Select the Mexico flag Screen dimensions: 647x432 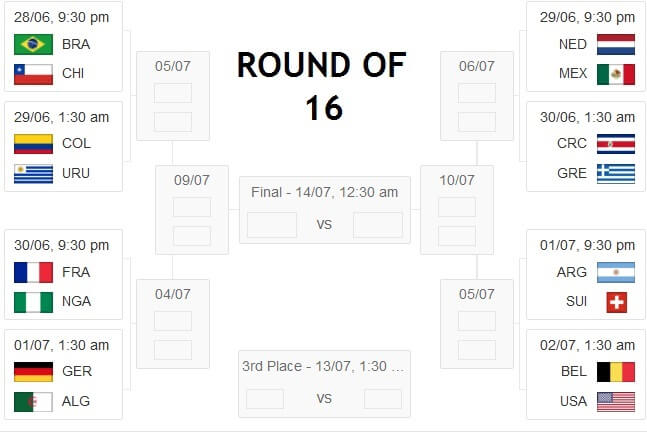pyautogui.click(x=616, y=74)
